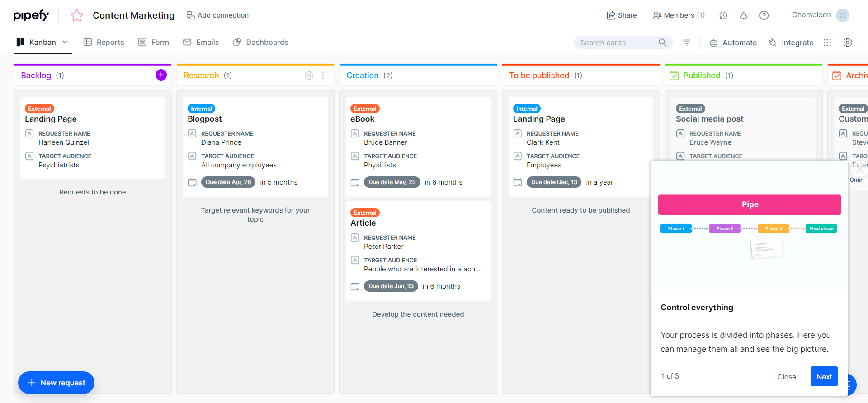Click the pink Pipe banner
This screenshot has width=868, height=403.
750,204
